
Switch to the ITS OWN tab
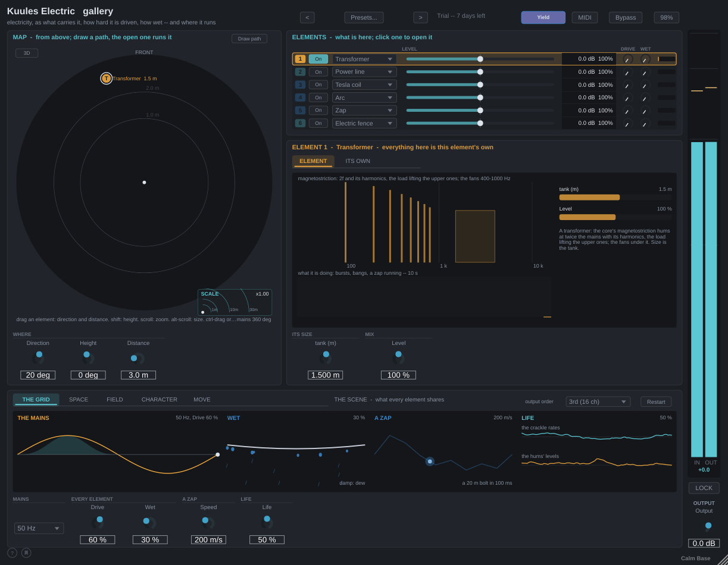358,161
